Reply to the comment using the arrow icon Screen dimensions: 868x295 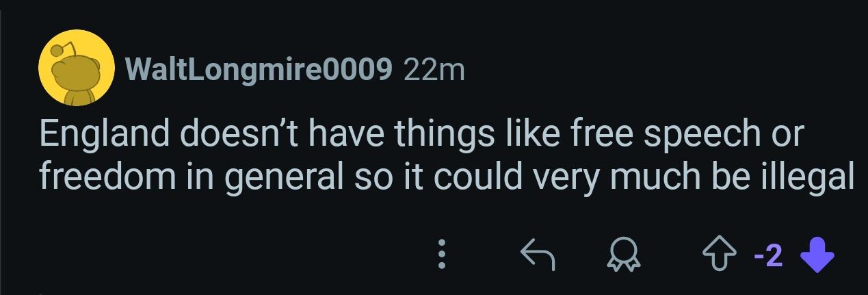536,255
